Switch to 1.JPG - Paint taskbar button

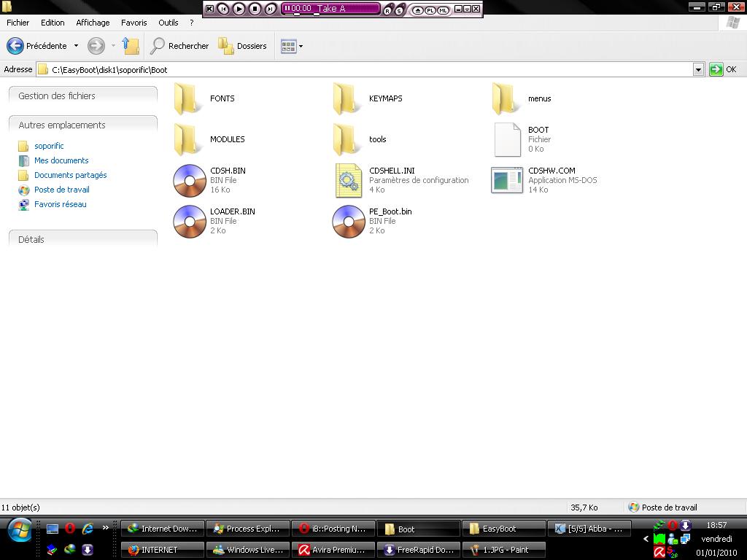[x=503, y=550]
